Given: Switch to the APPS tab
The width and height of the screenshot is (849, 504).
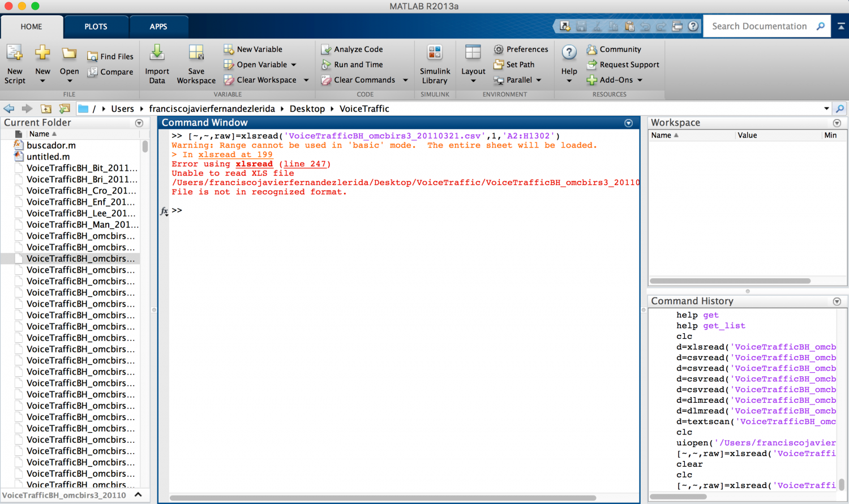Looking at the screenshot, I should click(x=158, y=27).
